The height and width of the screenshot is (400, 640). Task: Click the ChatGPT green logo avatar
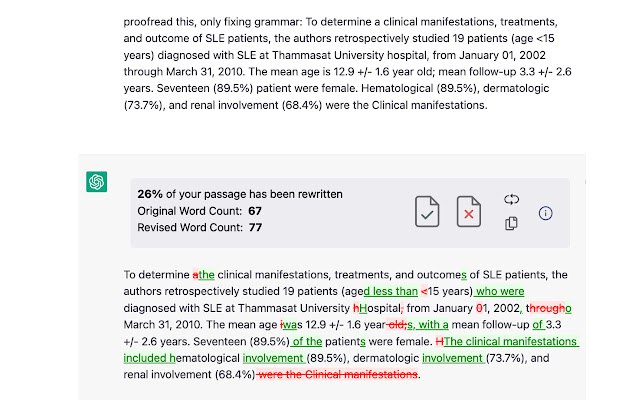click(97, 181)
